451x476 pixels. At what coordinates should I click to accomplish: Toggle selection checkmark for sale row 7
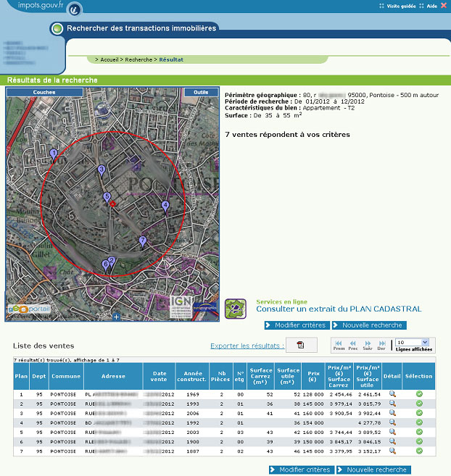click(419, 451)
